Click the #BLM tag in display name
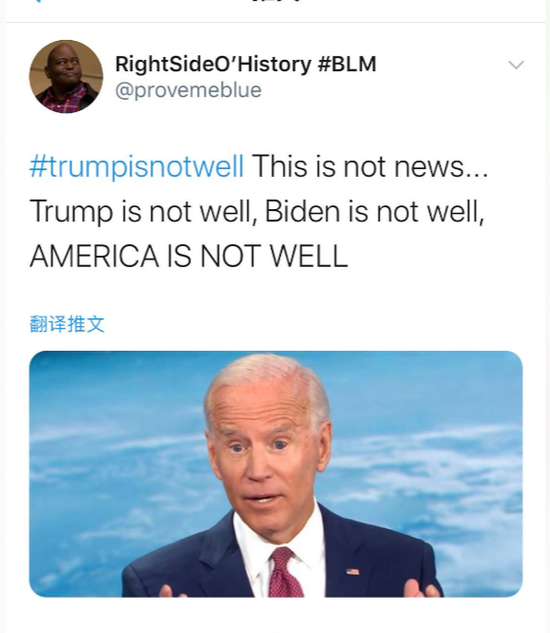550x633 pixels. 347,64
